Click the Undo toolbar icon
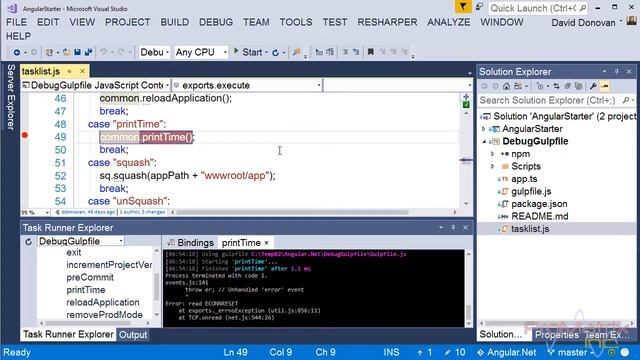640x360 pixels. click(x=103, y=52)
